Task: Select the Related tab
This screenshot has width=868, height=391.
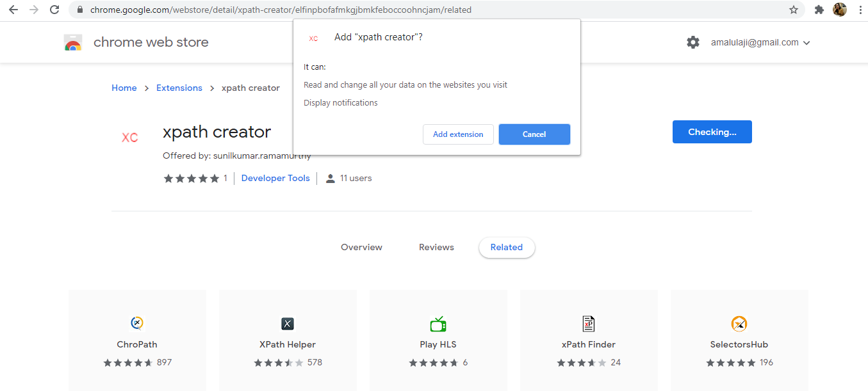Action: 507,248
